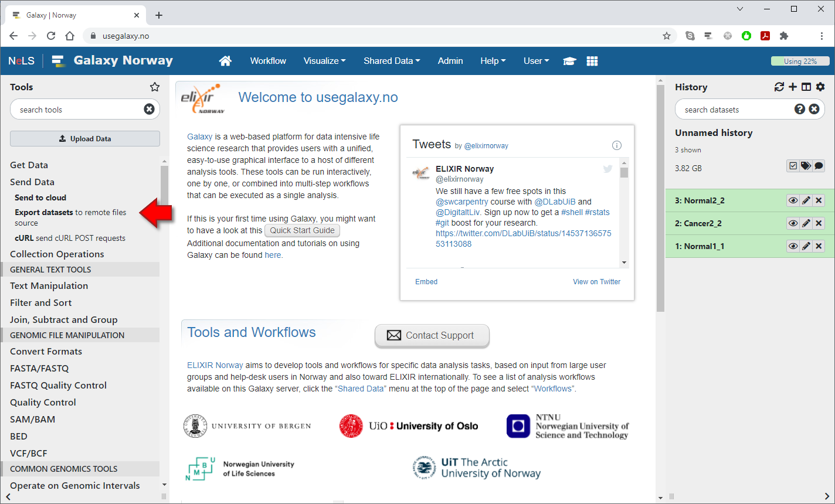Expand the Shared Data dropdown
835x504 pixels.
[x=391, y=61]
